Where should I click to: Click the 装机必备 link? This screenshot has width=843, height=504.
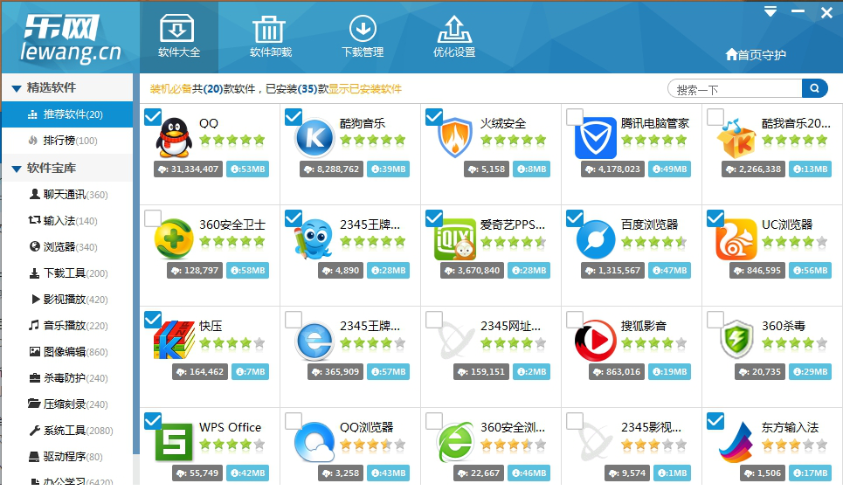point(171,88)
